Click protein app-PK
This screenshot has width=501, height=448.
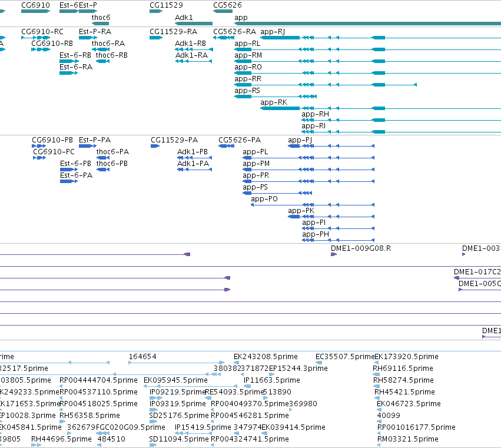click(x=331, y=217)
